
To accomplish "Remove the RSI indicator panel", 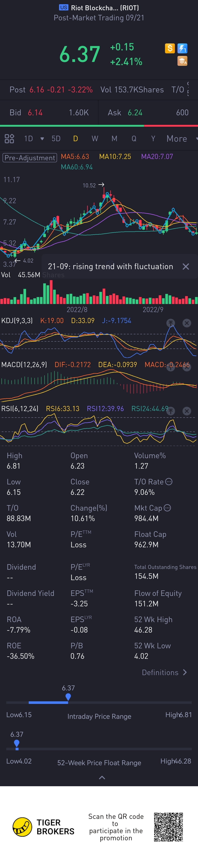I will coord(187,411).
